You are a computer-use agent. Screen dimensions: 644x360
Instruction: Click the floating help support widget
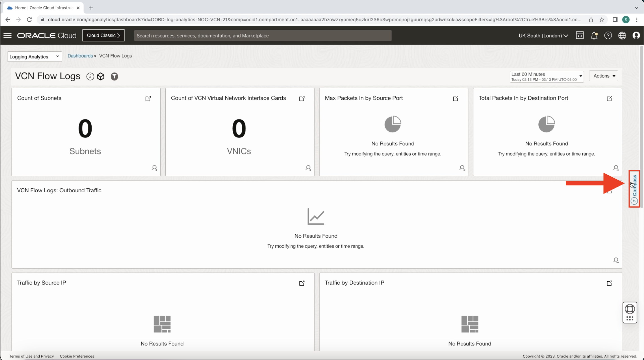630,312
